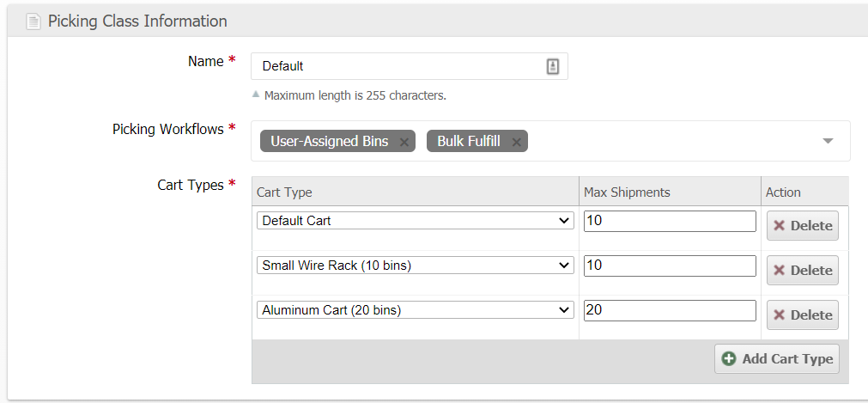868x403 pixels.
Task: Click the Name text field containing Default
Action: 399,66
